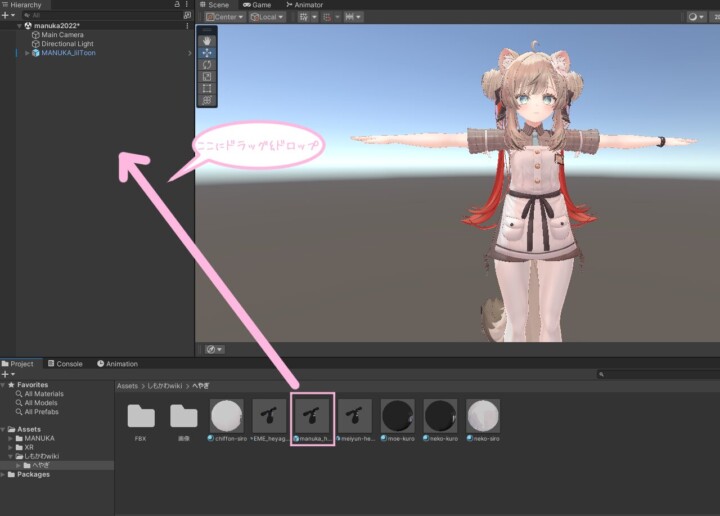Click the Hierarchy search-by-type icon
This screenshot has height=516, width=720.
click(187, 15)
